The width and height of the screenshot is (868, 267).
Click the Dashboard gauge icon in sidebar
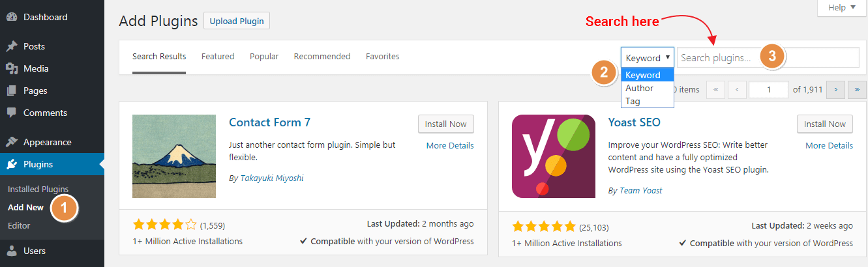coord(11,17)
